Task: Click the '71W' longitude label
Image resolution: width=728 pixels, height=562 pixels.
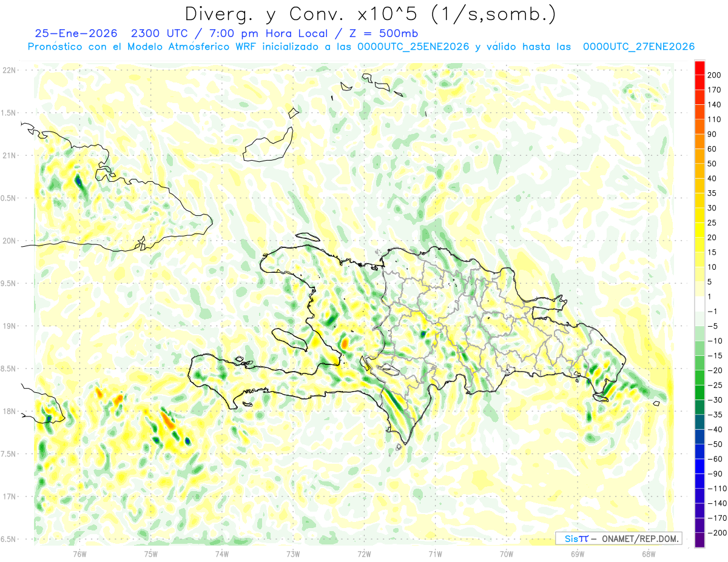Action: click(x=435, y=554)
